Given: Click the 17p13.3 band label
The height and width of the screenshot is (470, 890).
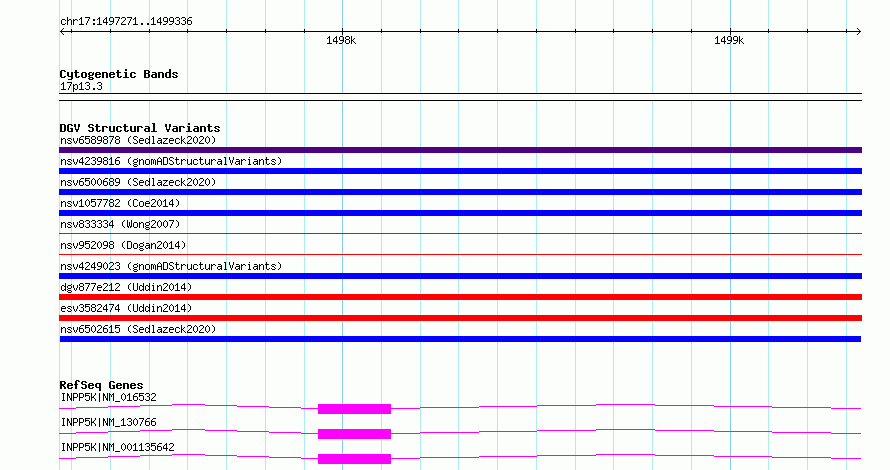Looking at the screenshot, I should 81,86.
